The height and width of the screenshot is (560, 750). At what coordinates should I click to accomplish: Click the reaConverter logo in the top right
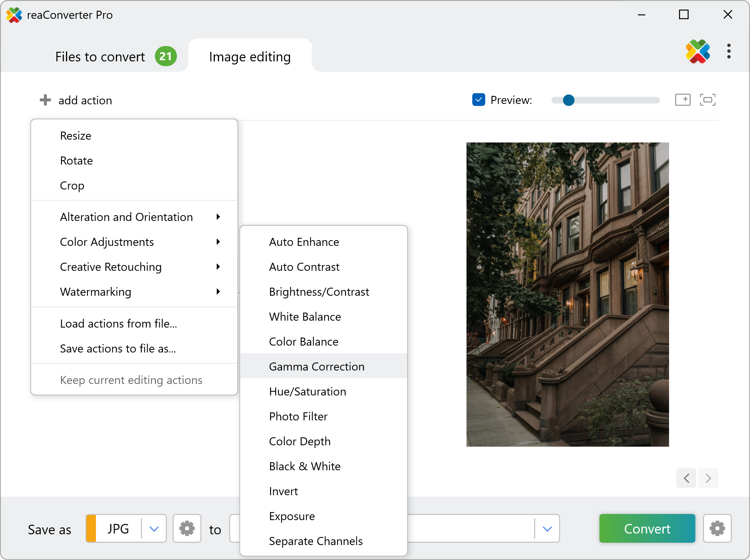coord(697,51)
